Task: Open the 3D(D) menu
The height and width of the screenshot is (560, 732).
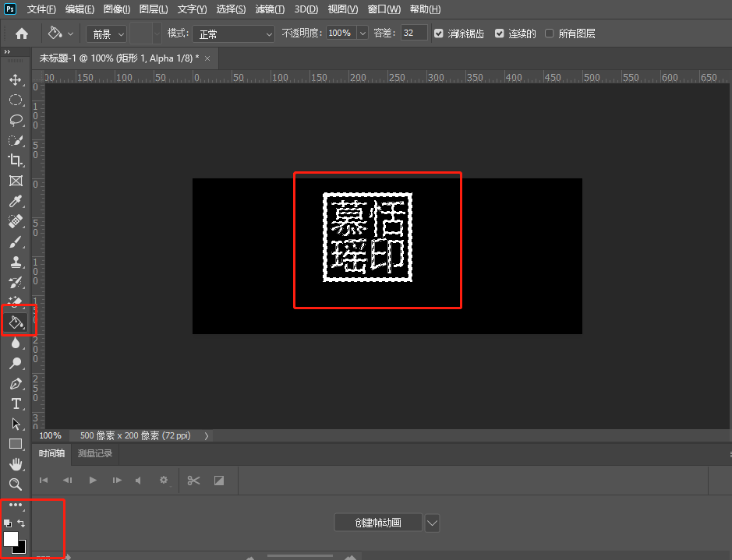Action: click(306, 9)
